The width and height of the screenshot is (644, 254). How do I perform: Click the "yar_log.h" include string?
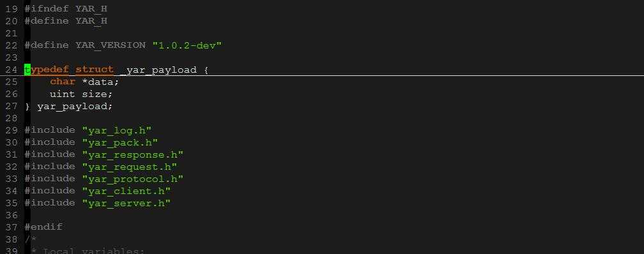117,130
